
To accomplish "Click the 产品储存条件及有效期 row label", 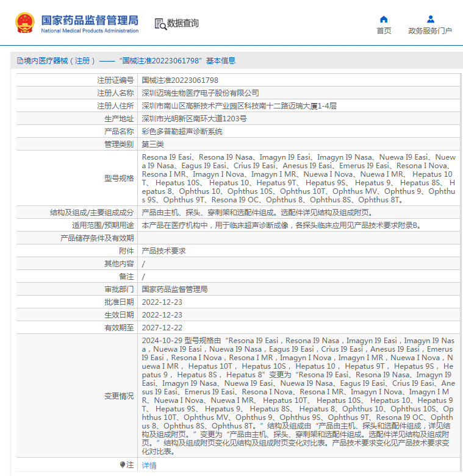I will [97, 238].
